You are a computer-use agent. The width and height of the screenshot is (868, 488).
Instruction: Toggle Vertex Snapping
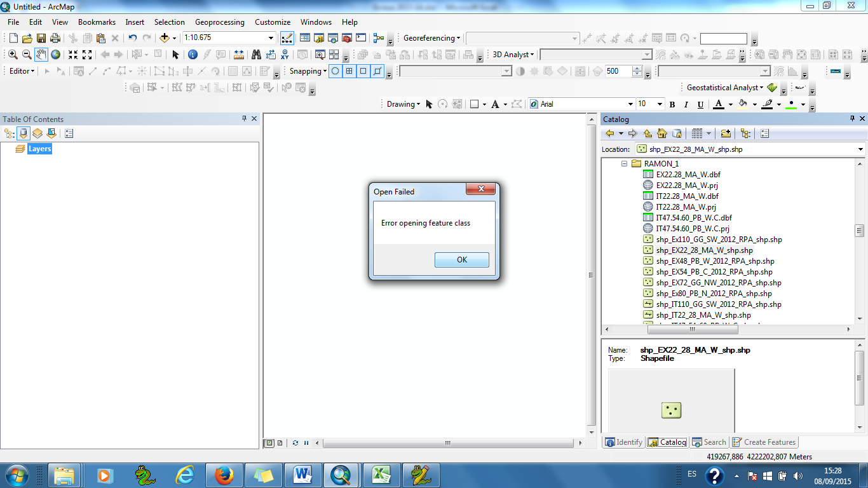(363, 71)
